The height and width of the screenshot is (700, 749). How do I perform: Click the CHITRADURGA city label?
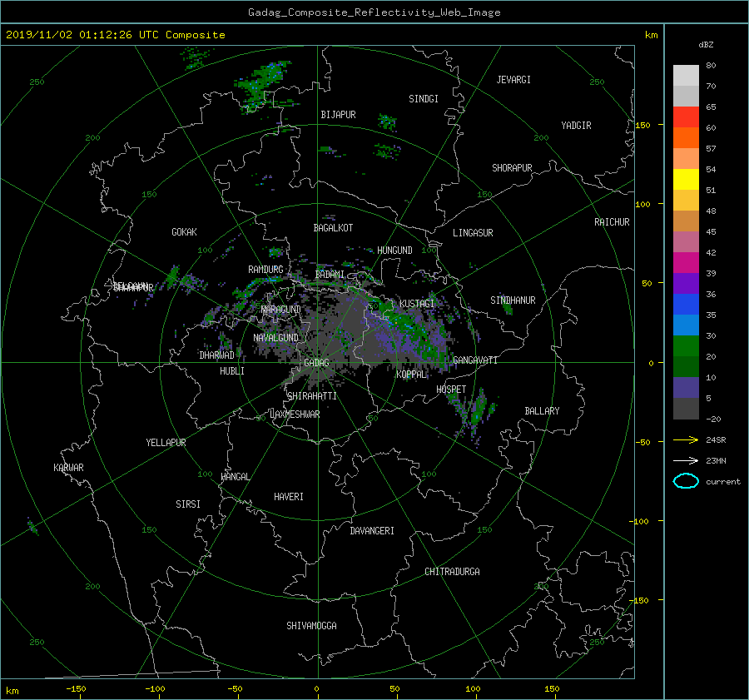(452, 572)
